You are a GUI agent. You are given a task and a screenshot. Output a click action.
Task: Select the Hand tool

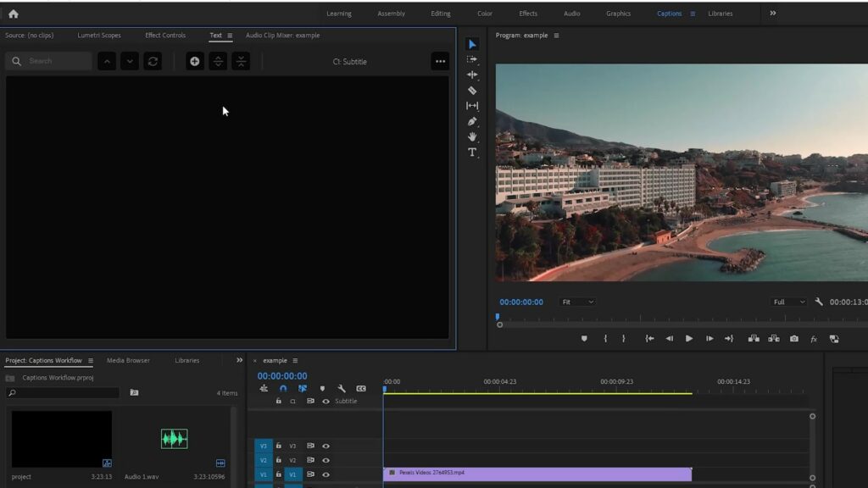click(x=472, y=136)
